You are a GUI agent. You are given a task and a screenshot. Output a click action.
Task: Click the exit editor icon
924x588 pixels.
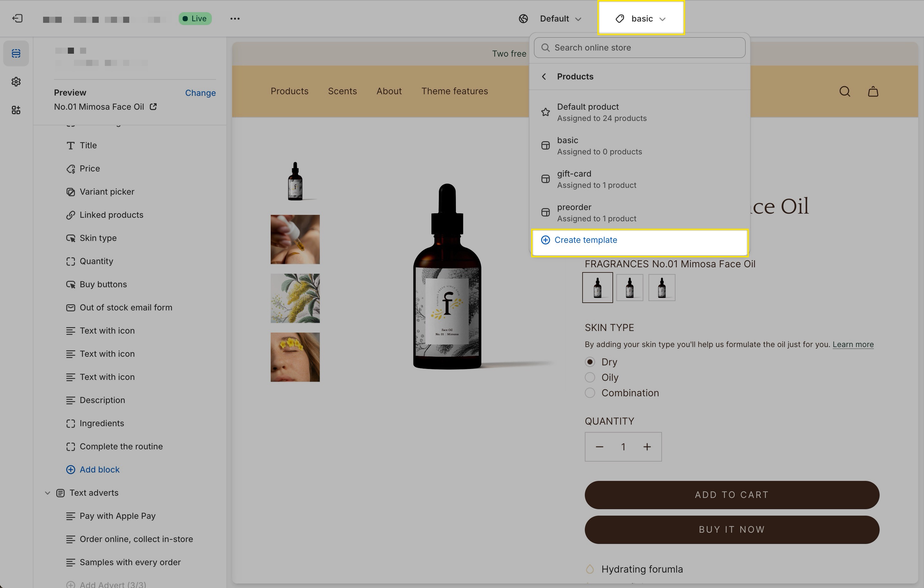click(x=17, y=18)
